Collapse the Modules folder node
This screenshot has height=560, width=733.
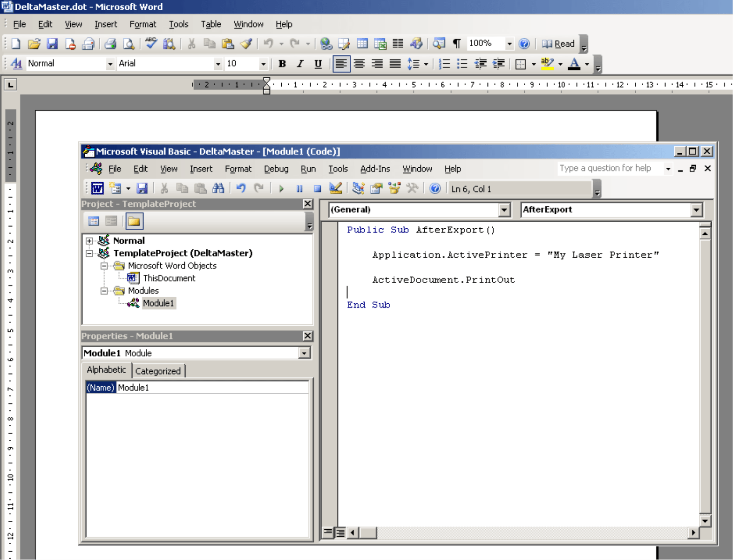coord(104,291)
